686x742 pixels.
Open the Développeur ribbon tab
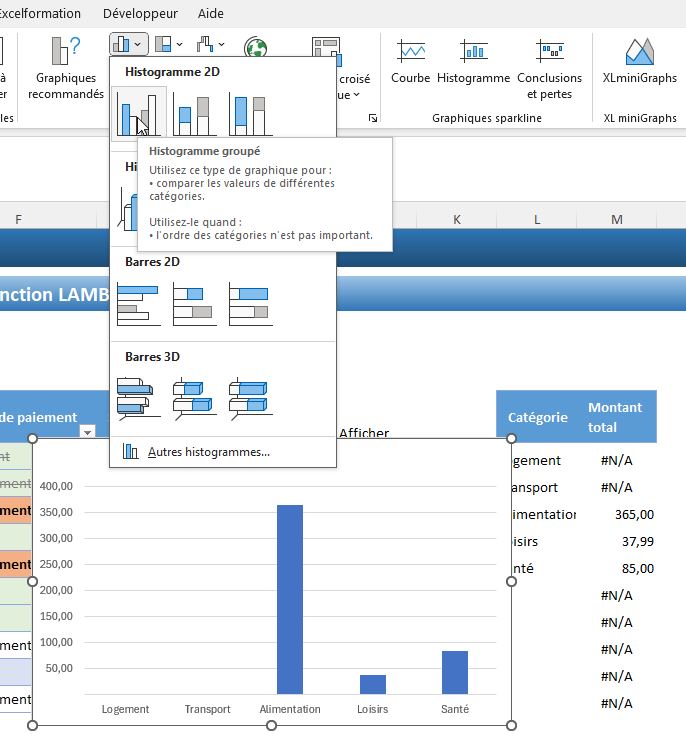(140, 13)
